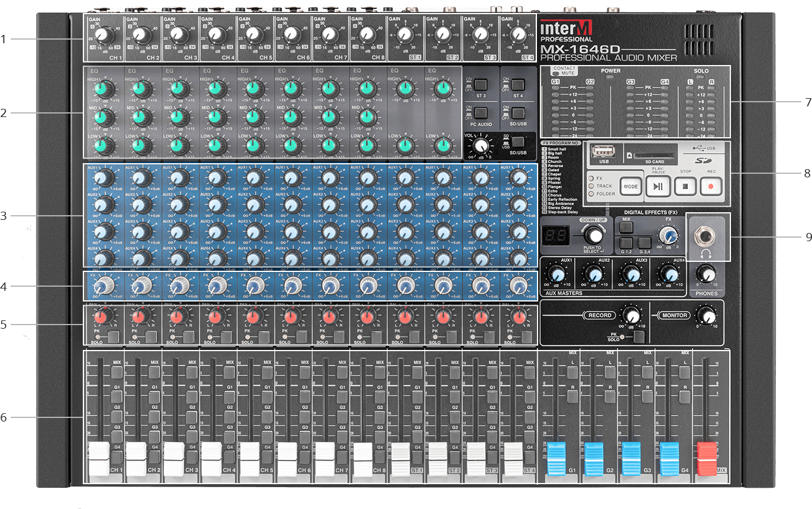Image resolution: width=812 pixels, height=509 pixels.
Task: Adjust the CH 1 EQ HIGH knob
Action: pyautogui.click(x=103, y=89)
